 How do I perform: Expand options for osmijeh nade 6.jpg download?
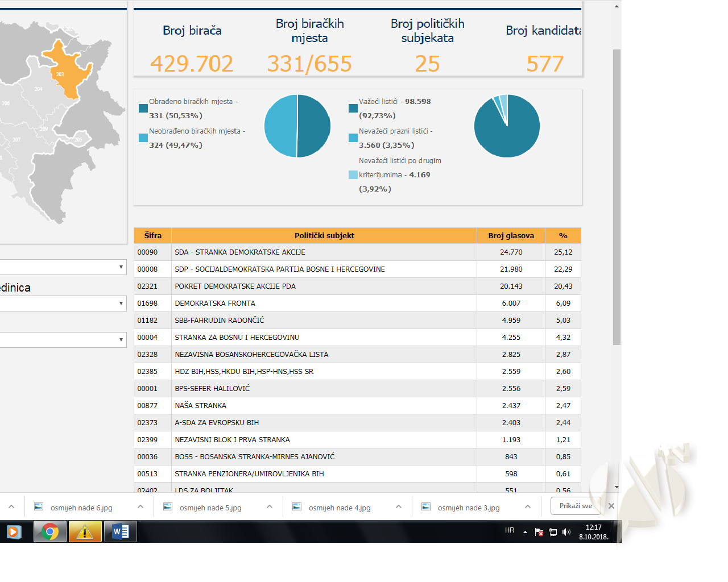pyautogui.click(x=140, y=507)
